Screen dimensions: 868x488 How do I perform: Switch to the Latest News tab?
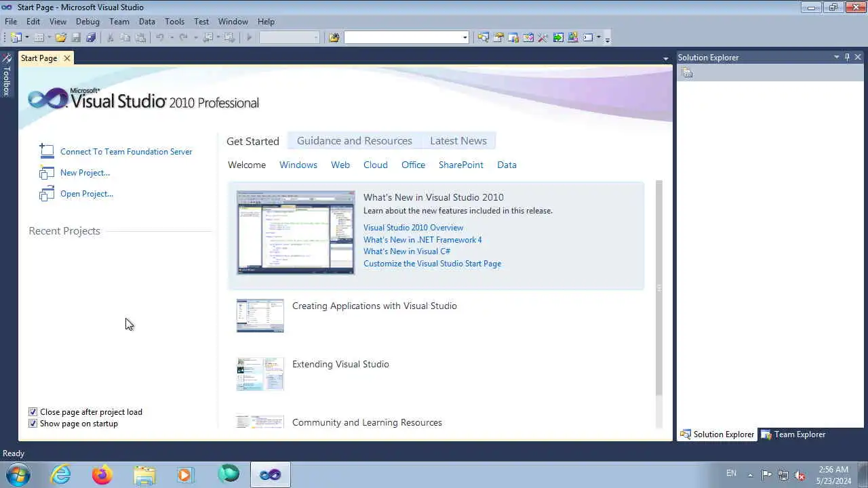click(x=458, y=141)
